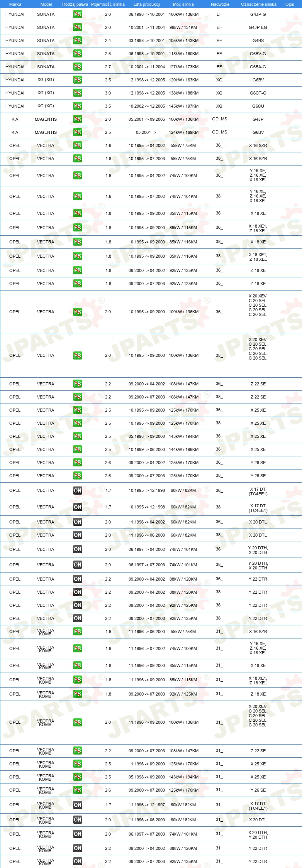
Task: Click the power value 144kW / 196KM
Action: [183, 449]
